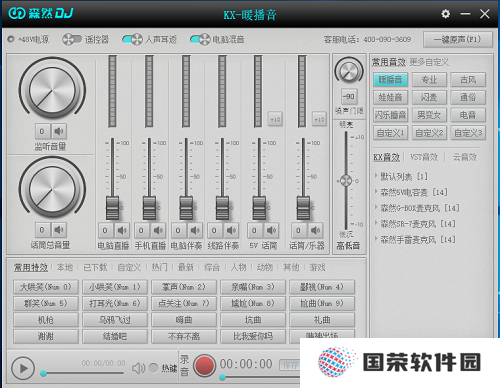Select the 电音 preset
Image resolution: width=500 pixels, height=388 pixels.
click(x=468, y=115)
